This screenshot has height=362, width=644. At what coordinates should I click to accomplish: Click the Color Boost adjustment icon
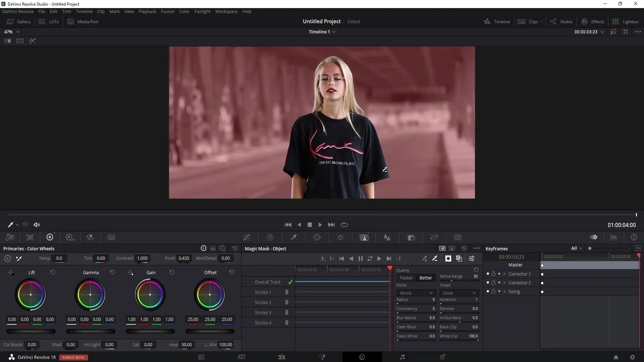pyautogui.click(x=13, y=344)
